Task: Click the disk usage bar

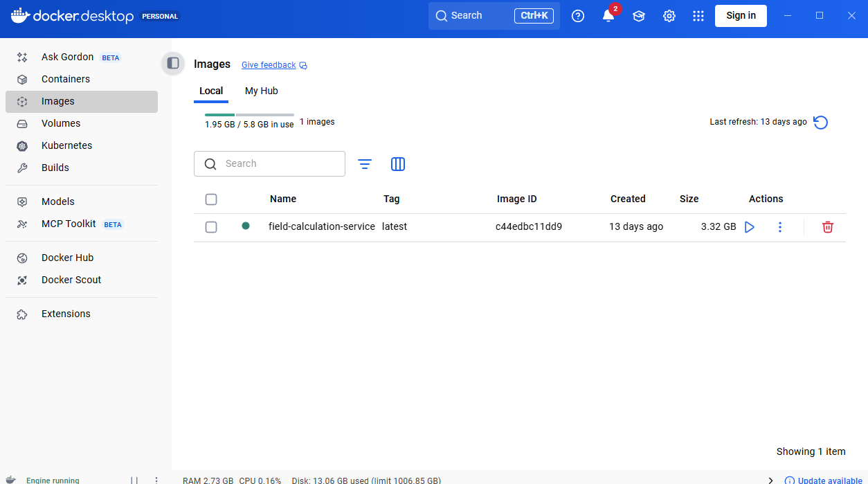Action: pyautogui.click(x=249, y=115)
